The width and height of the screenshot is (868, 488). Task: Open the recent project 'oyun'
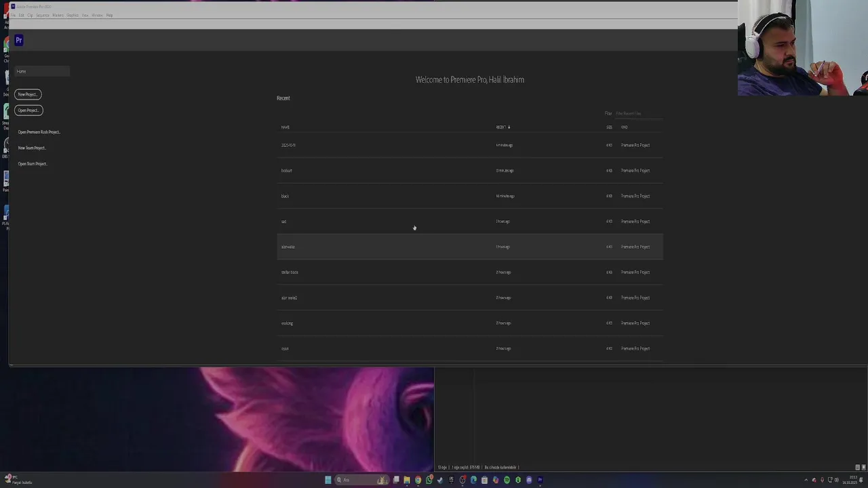(470, 348)
